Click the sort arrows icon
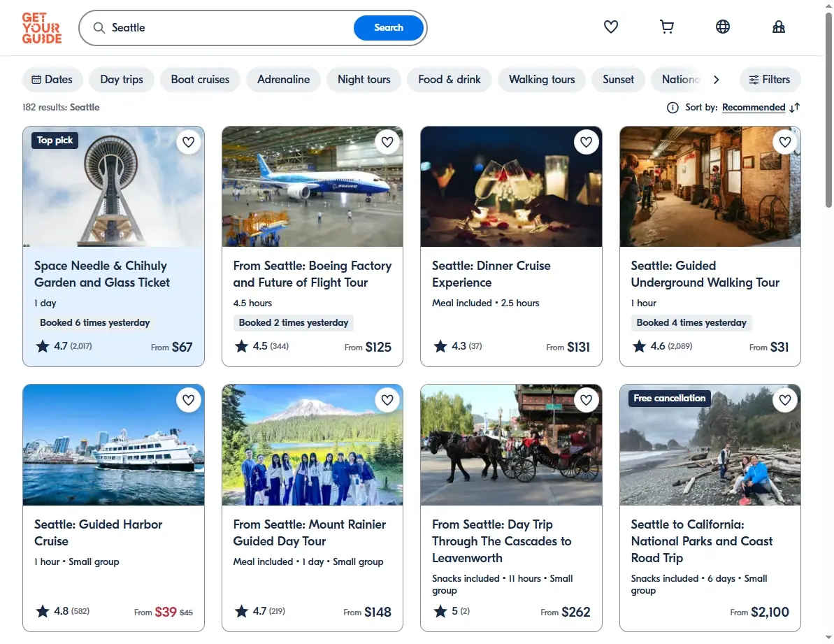Image resolution: width=834 pixels, height=644 pixels. pyautogui.click(x=795, y=108)
